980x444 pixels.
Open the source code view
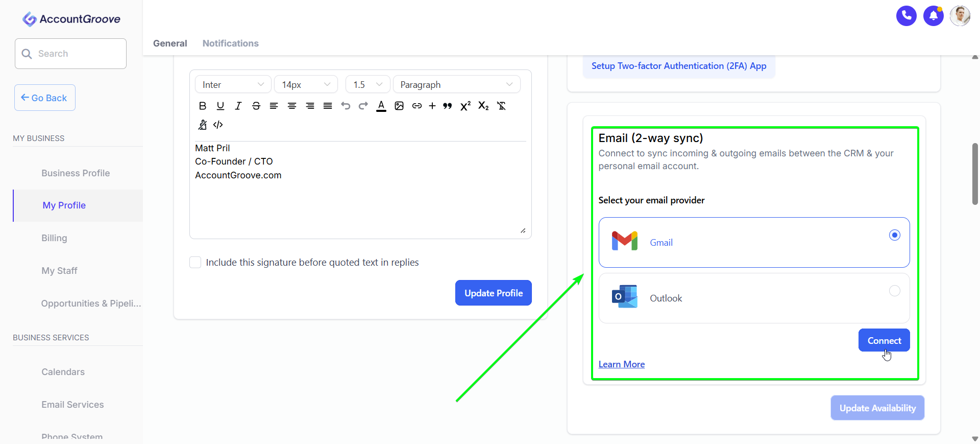coord(218,125)
